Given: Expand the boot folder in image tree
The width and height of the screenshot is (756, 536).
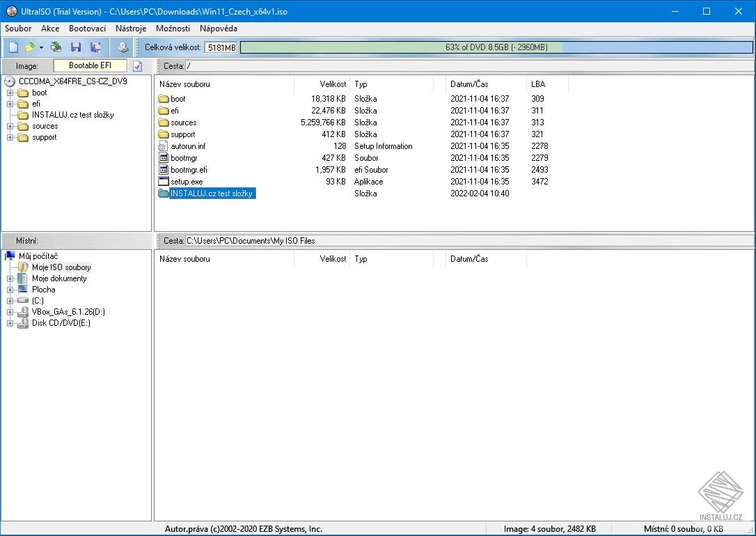Looking at the screenshot, I should [x=10, y=93].
